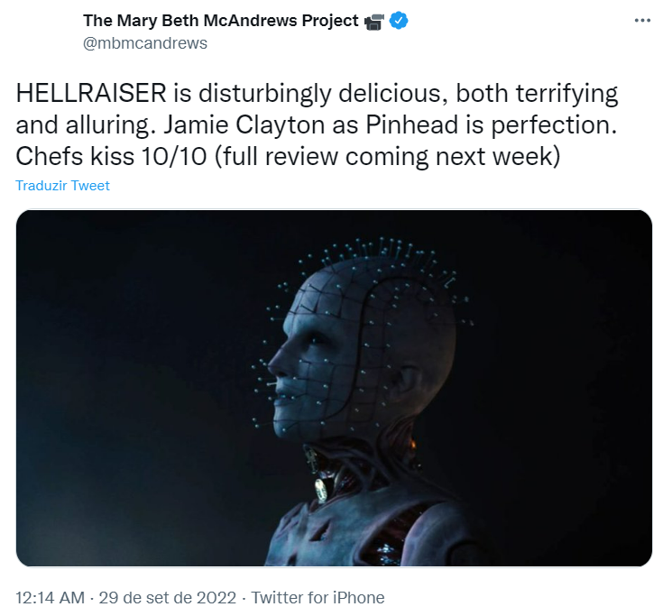Open the Twitter for iPhone source link

point(318,597)
